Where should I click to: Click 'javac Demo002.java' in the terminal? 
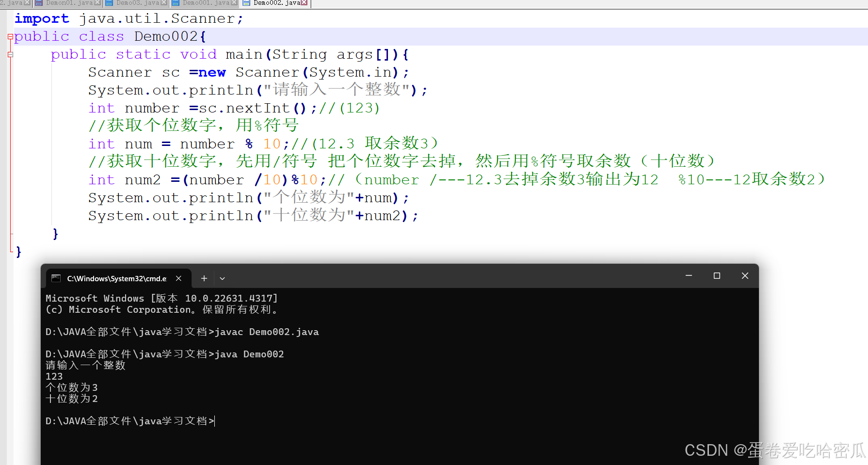(x=267, y=332)
